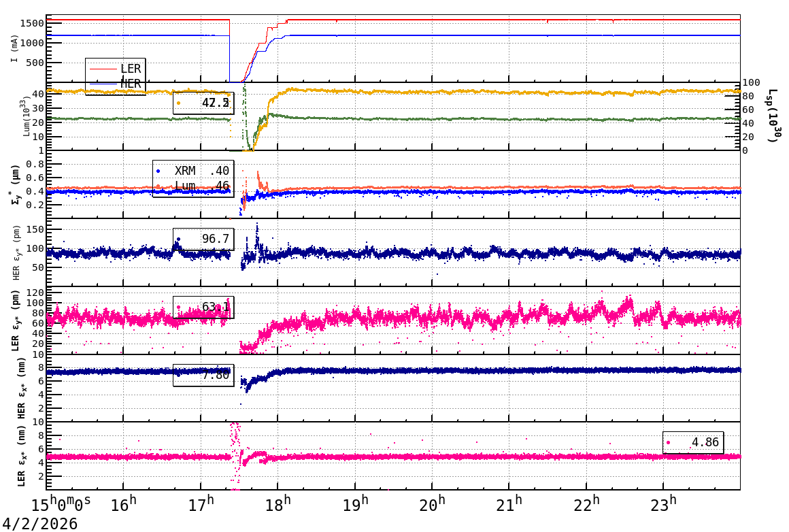Select the LER εy* (pm) axis label

pos(16,320)
